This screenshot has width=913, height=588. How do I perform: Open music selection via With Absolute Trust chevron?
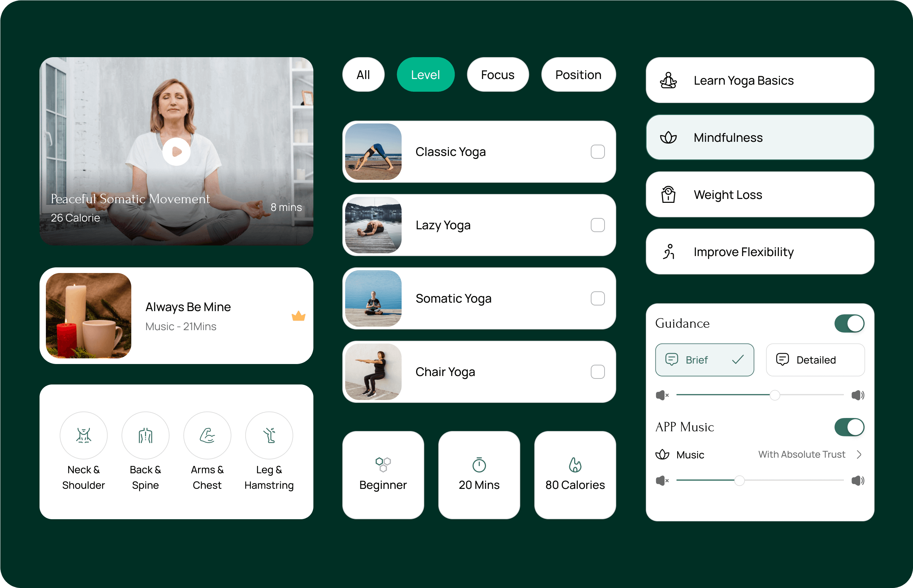click(859, 454)
